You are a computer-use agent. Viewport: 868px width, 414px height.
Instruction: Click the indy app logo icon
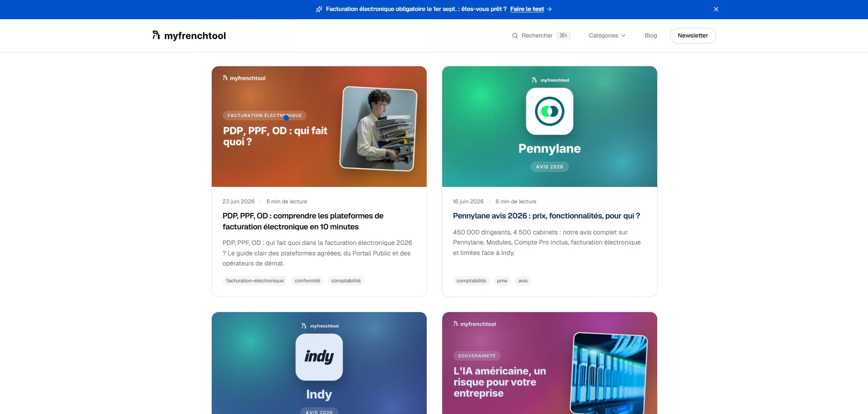(319, 357)
